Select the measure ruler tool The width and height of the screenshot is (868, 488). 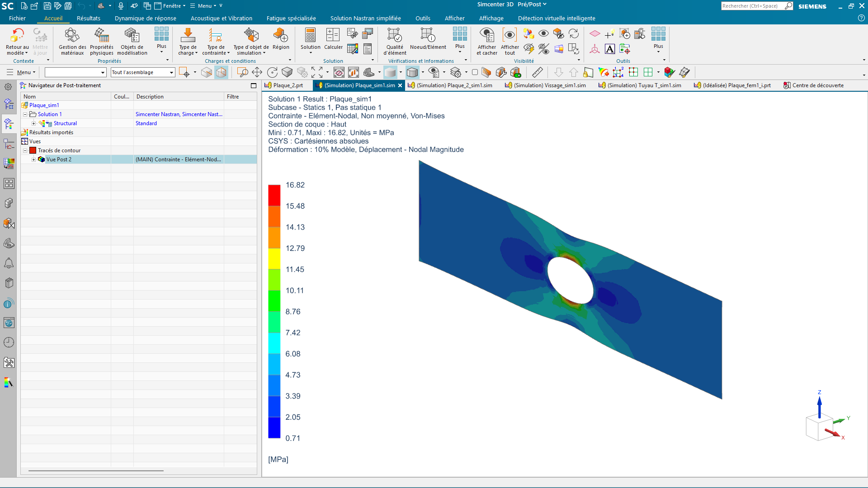537,72
